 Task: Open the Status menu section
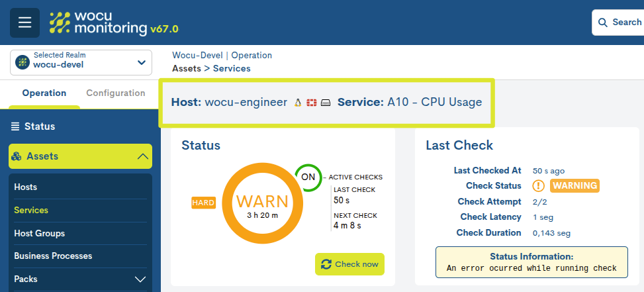(40, 126)
